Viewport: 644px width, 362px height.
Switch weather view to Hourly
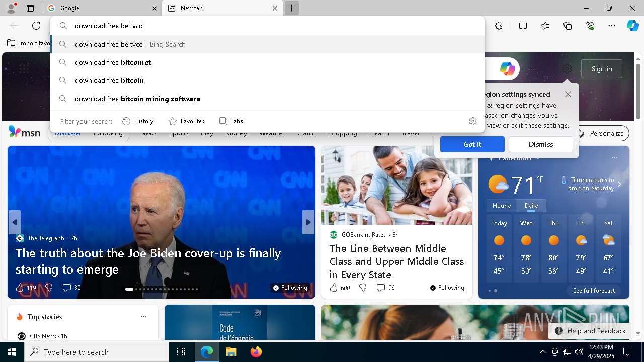click(x=501, y=206)
